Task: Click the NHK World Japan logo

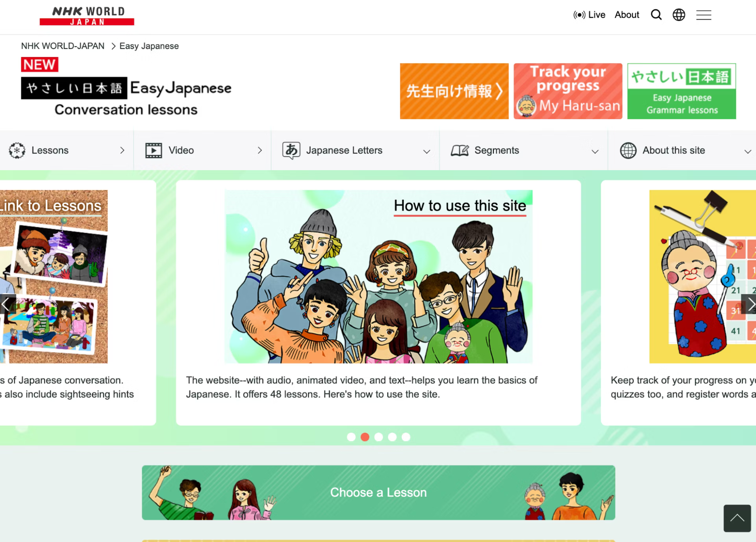Action: click(x=87, y=16)
